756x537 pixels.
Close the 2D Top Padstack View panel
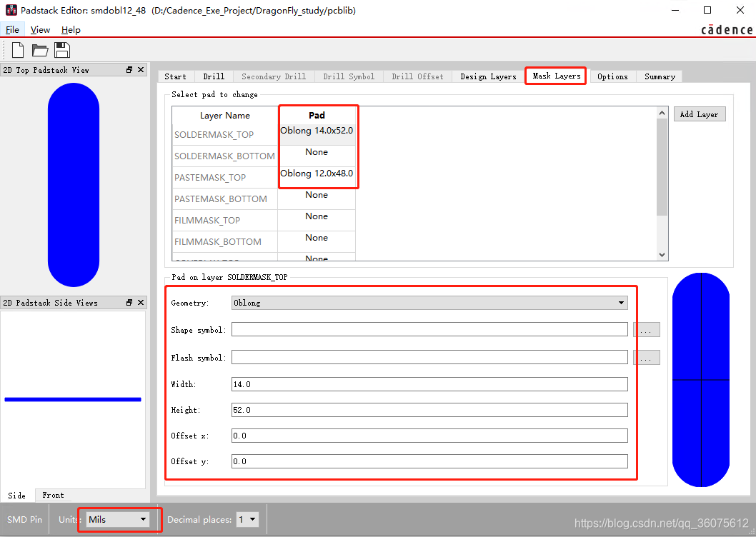[140, 70]
